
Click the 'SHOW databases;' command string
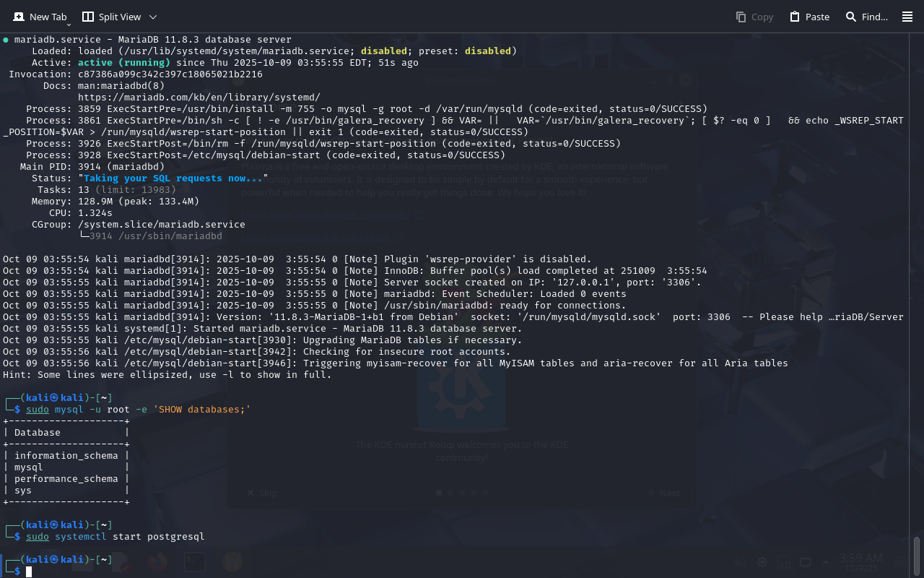pos(201,410)
